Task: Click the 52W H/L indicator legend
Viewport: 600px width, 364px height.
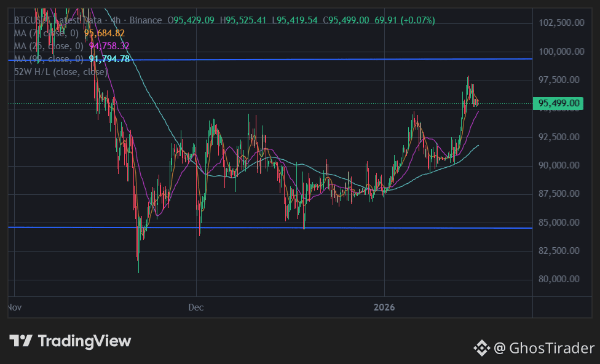Action: (x=61, y=72)
